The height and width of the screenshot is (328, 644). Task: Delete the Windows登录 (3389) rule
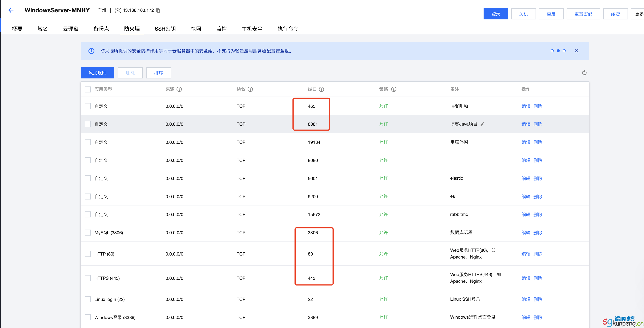[x=538, y=317]
